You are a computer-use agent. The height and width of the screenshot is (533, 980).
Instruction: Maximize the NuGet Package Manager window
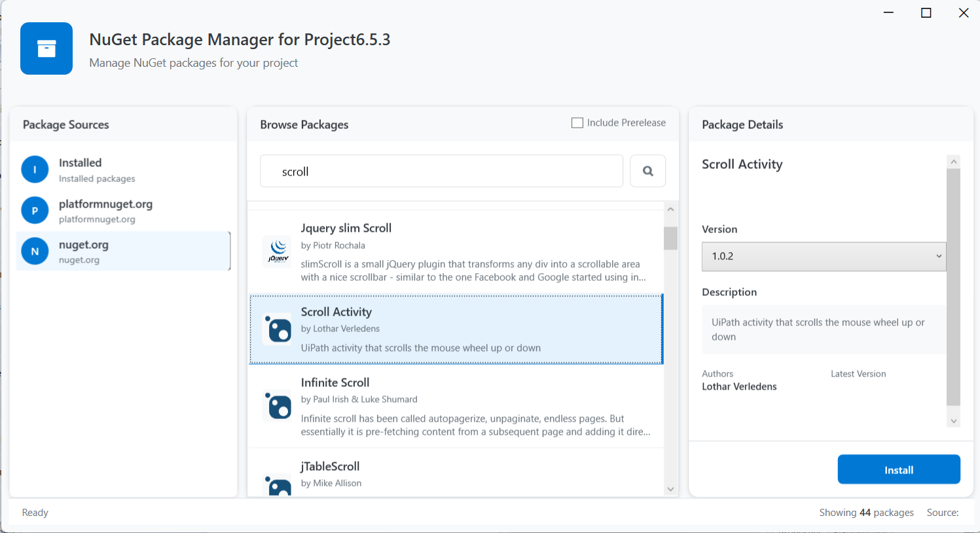926,12
